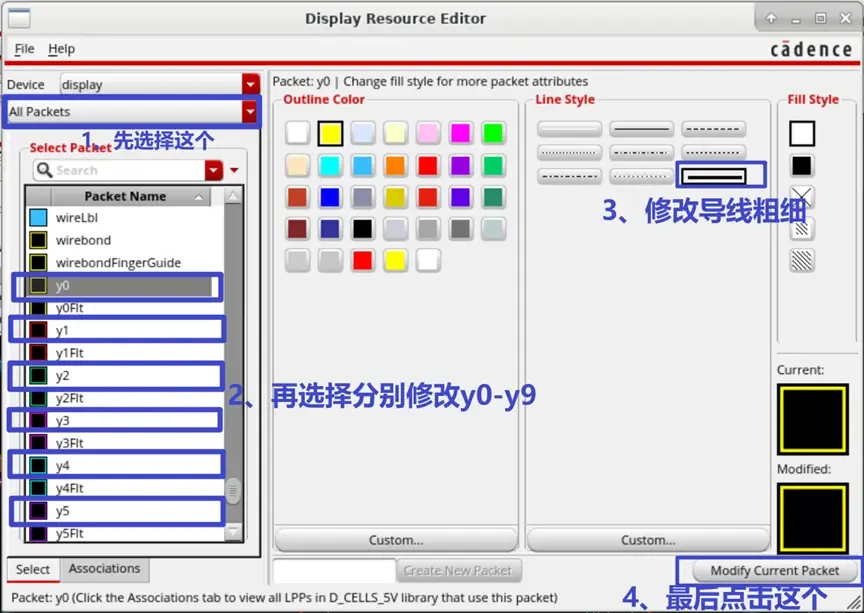864x613 pixels.
Task: Pick the cyan outline color
Action: [x=330, y=165]
